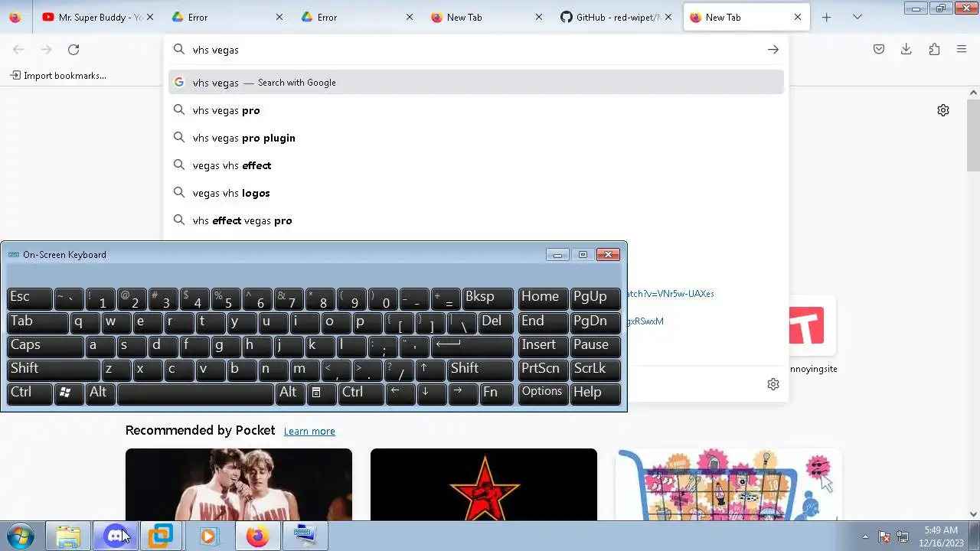Click the go arrow in the address bar
The width and height of the screenshot is (980, 551).
coord(773,50)
